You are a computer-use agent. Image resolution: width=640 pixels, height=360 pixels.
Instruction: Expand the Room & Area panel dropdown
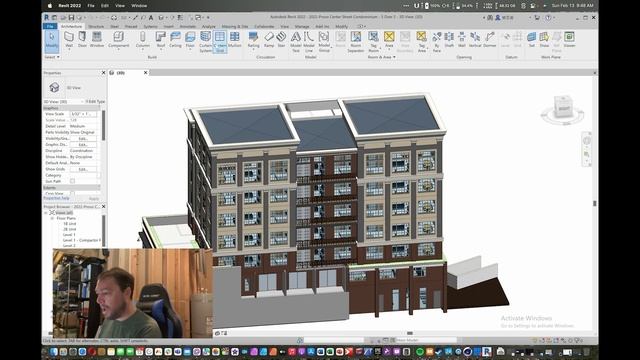tap(382, 57)
